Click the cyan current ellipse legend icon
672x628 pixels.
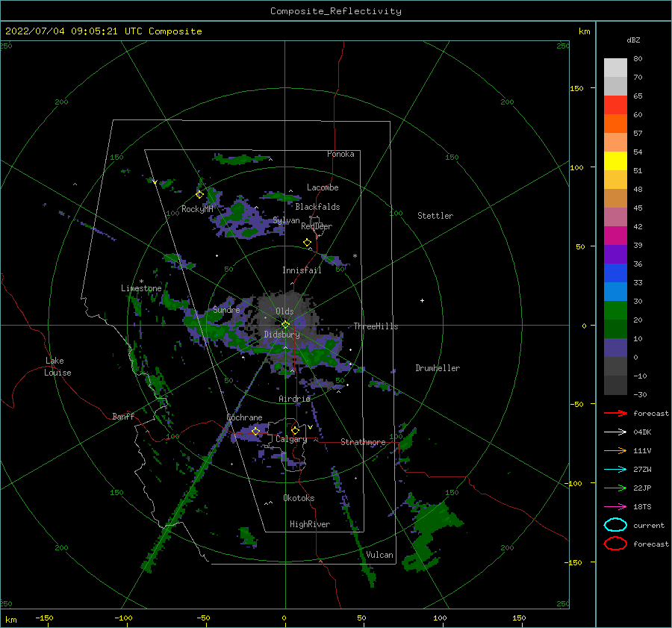615,525
